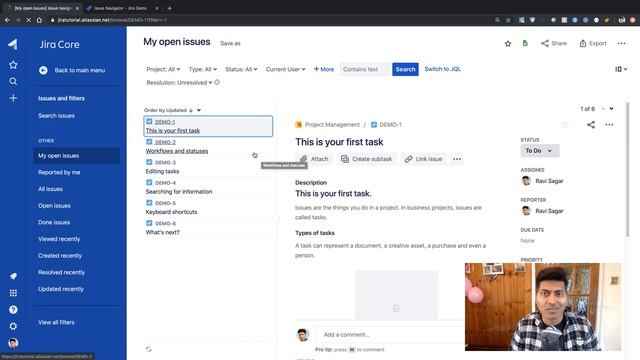
Task: Click the resolution info icon
Action: [217, 82]
